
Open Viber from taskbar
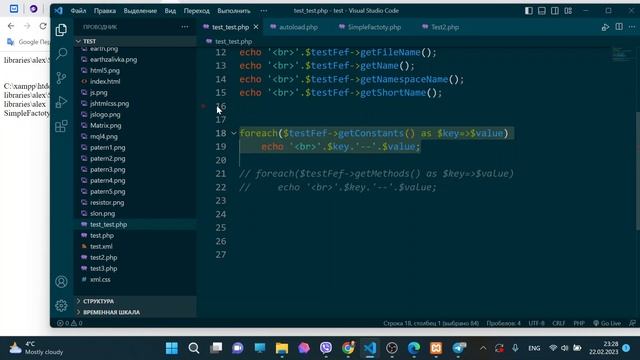coord(326,348)
